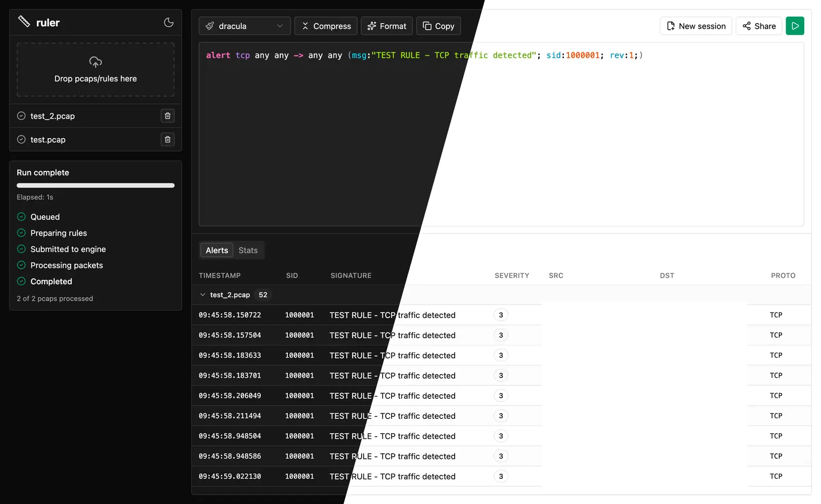
Task: Click the SID column header
Action: coord(292,276)
